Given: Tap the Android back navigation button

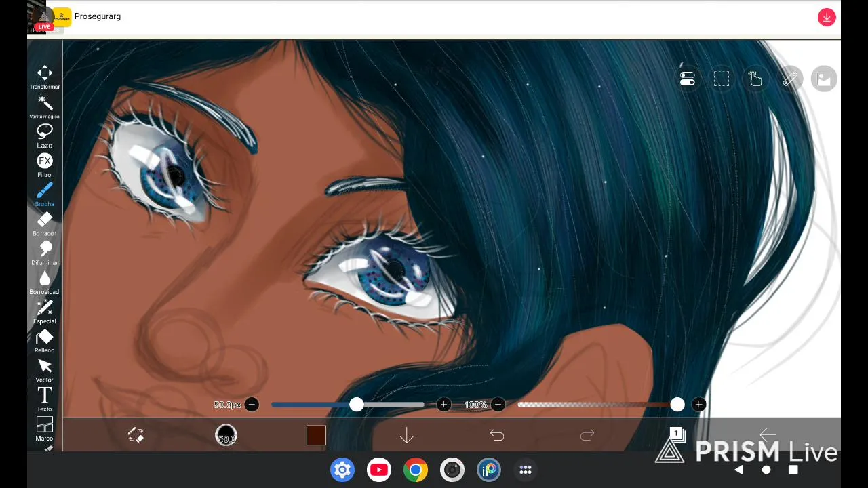Looking at the screenshot, I should tap(739, 470).
